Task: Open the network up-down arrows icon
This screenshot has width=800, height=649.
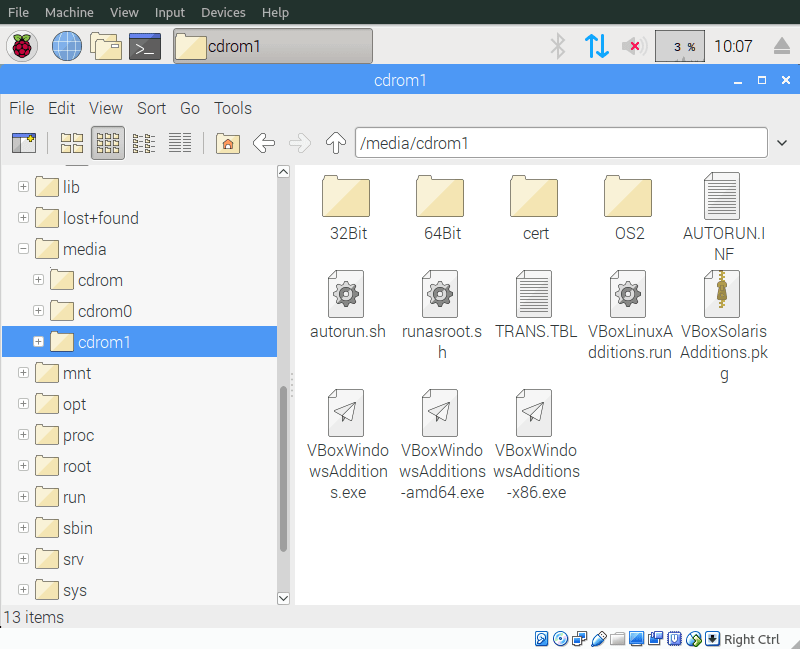Action: [596, 46]
